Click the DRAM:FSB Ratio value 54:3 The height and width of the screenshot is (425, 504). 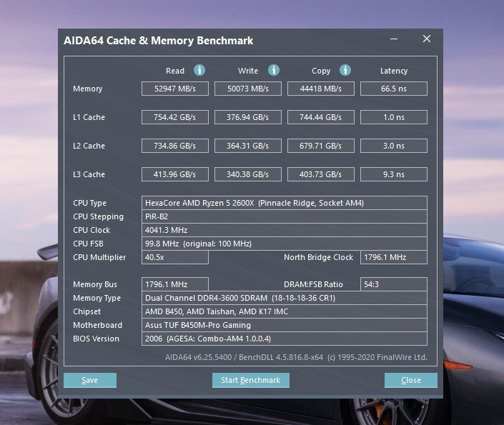coord(394,284)
